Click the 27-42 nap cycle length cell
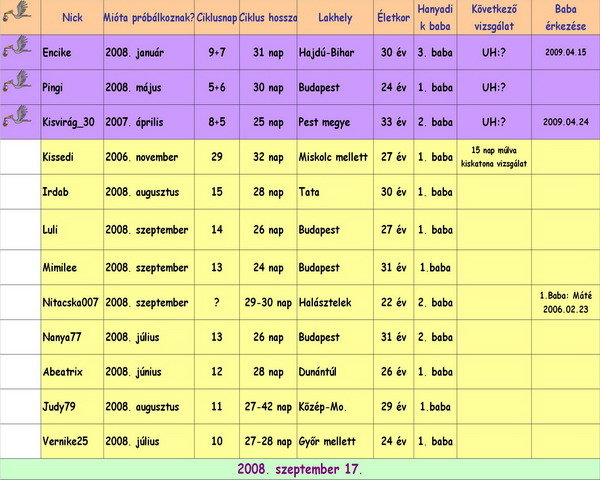Screen dimensions: 600x480 coord(267,407)
